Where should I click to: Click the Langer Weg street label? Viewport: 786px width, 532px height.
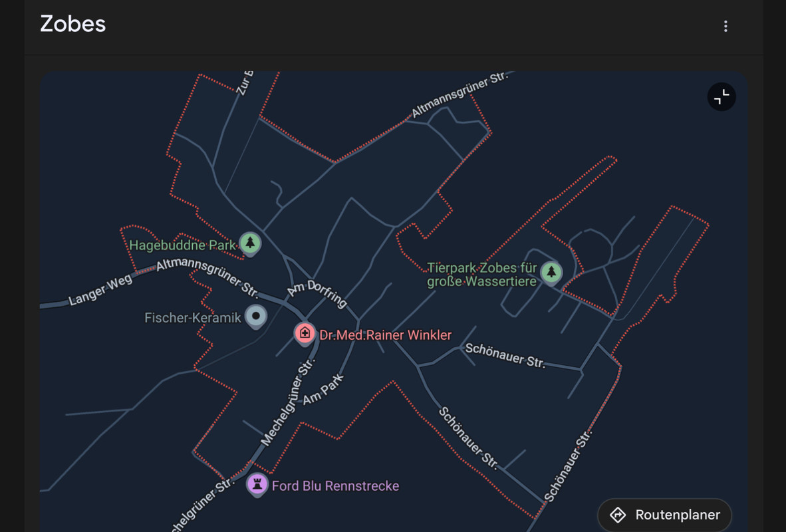pos(100,291)
